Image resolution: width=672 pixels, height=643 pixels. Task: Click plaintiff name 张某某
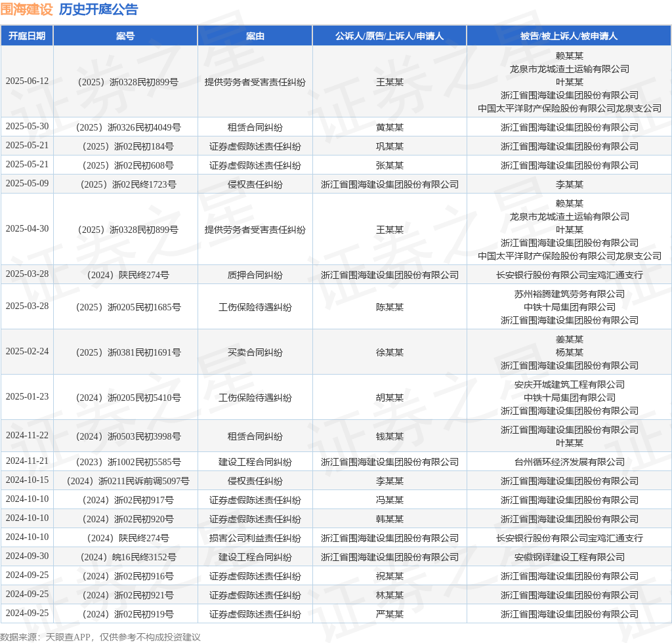point(390,165)
